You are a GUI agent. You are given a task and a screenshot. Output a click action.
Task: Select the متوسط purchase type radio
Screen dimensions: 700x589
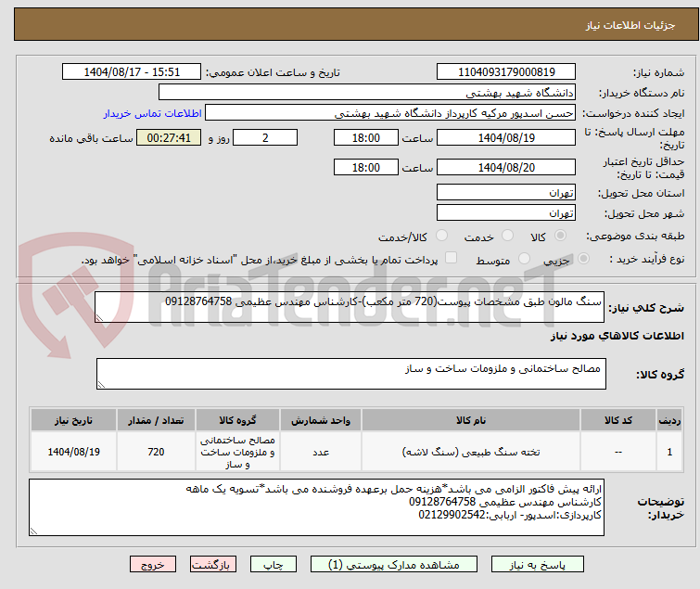[524, 259]
